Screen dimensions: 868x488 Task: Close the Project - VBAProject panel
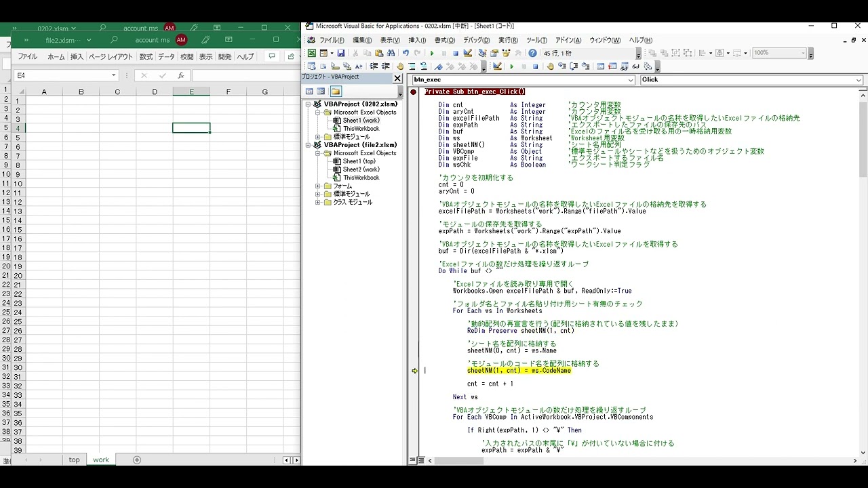(x=397, y=78)
